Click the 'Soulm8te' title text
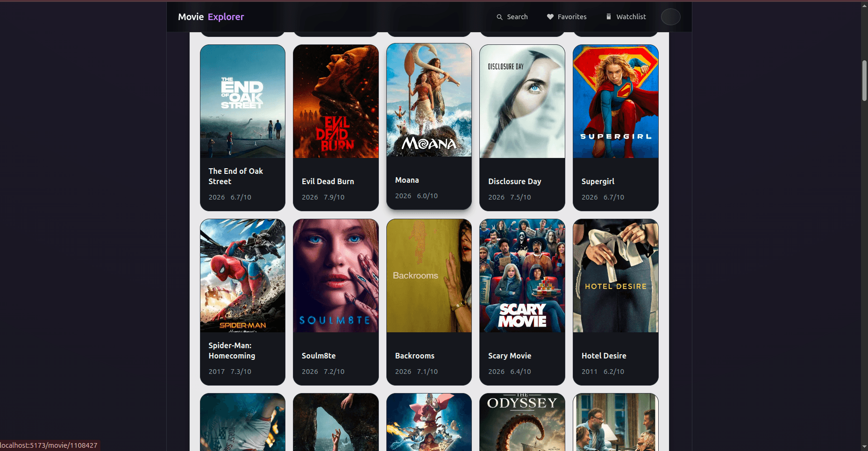Image resolution: width=868 pixels, height=451 pixels. pyautogui.click(x=319, y=356)
